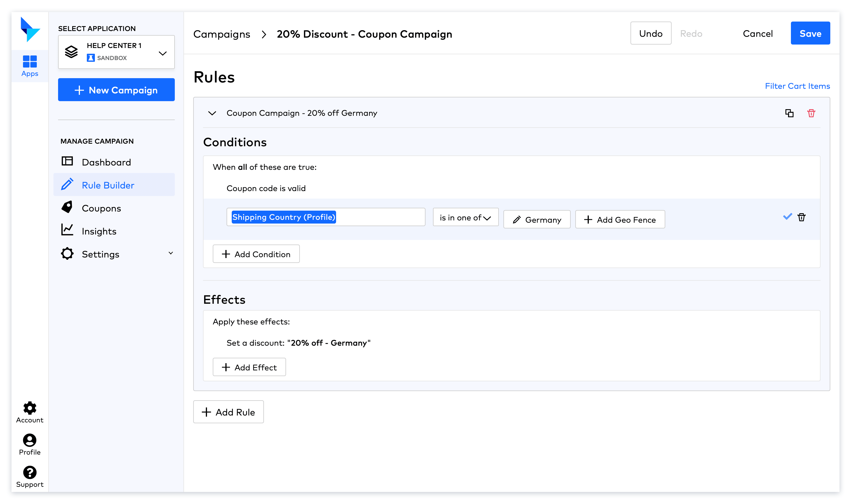This screenshot has width=851, height=504.
Task: Collapse the Coupon Campaign rule
Action: [x=212, y=113]
